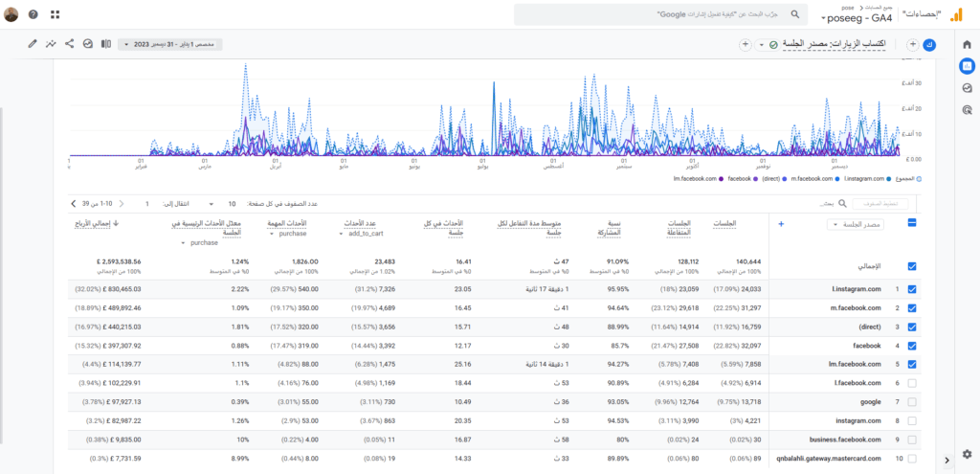This screenshot has height=474, width=980.
Task: Click the qnbalahli.gateway.mastercard.com source name
Action: point(830,459)
